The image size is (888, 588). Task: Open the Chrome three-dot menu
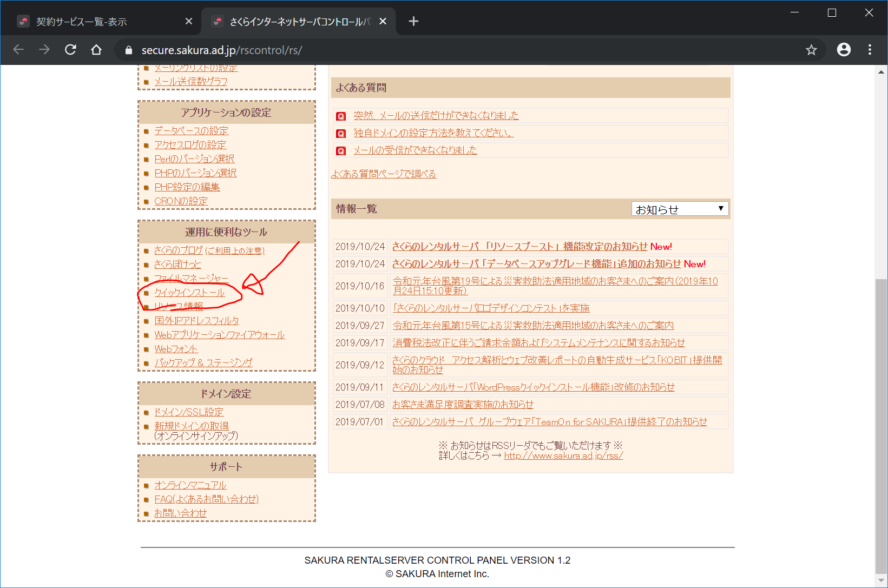click(870, 50)
